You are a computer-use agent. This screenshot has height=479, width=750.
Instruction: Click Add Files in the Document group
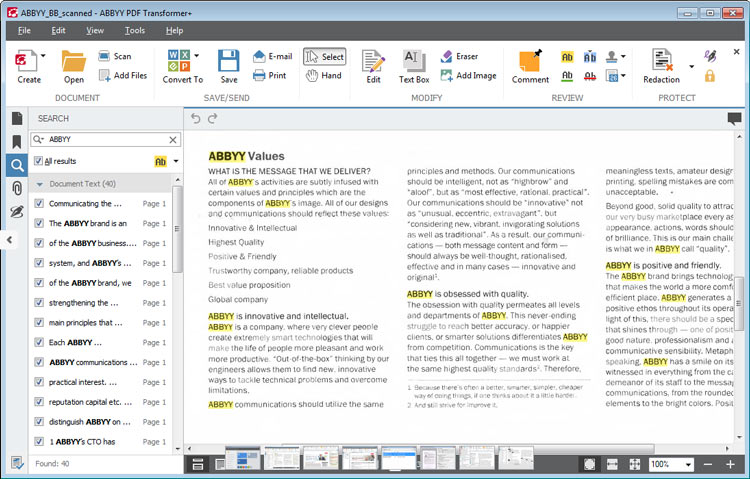(123, 75)
